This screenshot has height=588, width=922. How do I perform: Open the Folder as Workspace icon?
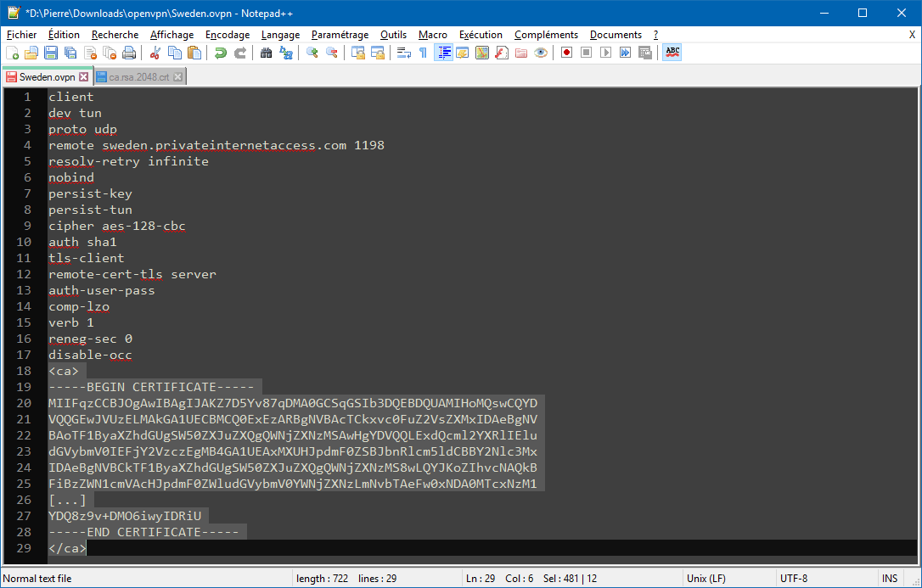click(x=521, y=53)
